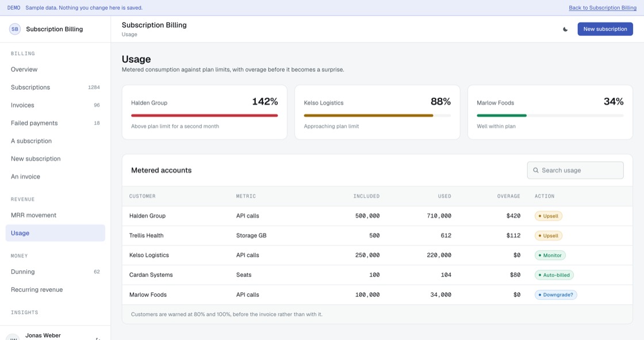Select Usage in sidebar
644x340 pixels.
tap(55, 233)
